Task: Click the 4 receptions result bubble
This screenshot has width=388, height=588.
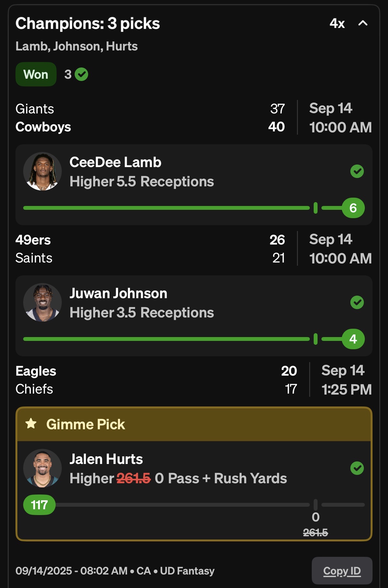Action: (353, 339)
